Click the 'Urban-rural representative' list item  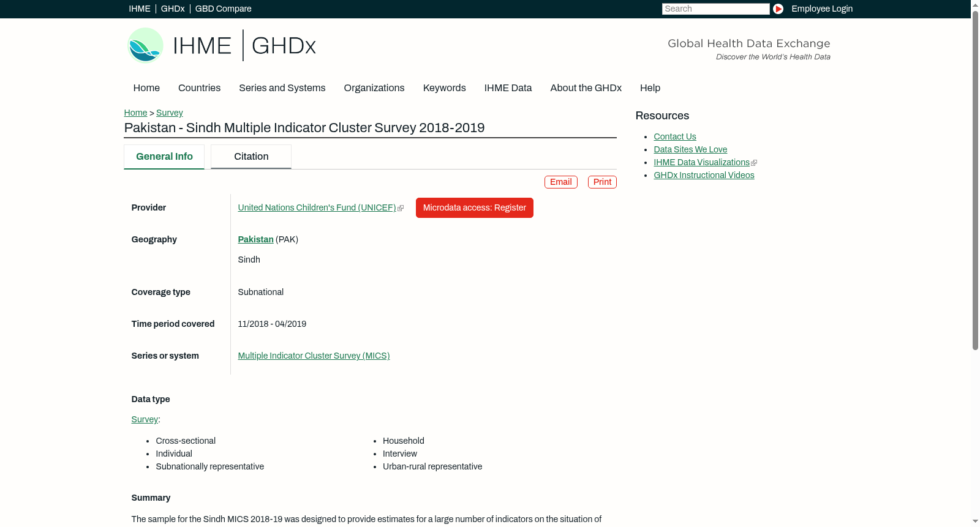point(432,466)
